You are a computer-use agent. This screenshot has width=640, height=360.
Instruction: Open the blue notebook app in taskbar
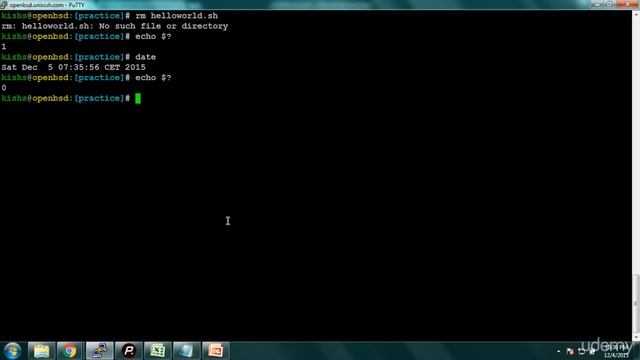[187, 351]
